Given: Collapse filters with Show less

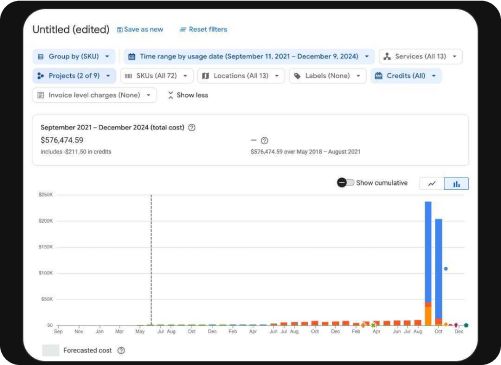Looking at the screenshot, I should [x=188, y=95].
